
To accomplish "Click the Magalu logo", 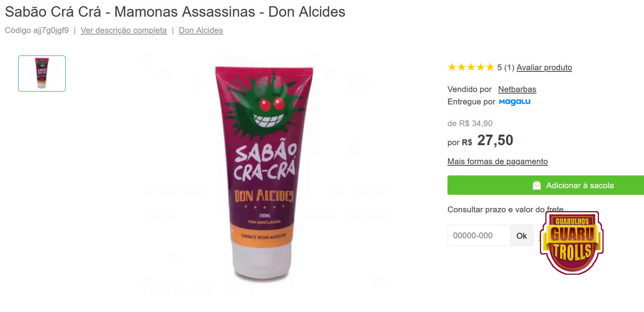I will point(514,102).
